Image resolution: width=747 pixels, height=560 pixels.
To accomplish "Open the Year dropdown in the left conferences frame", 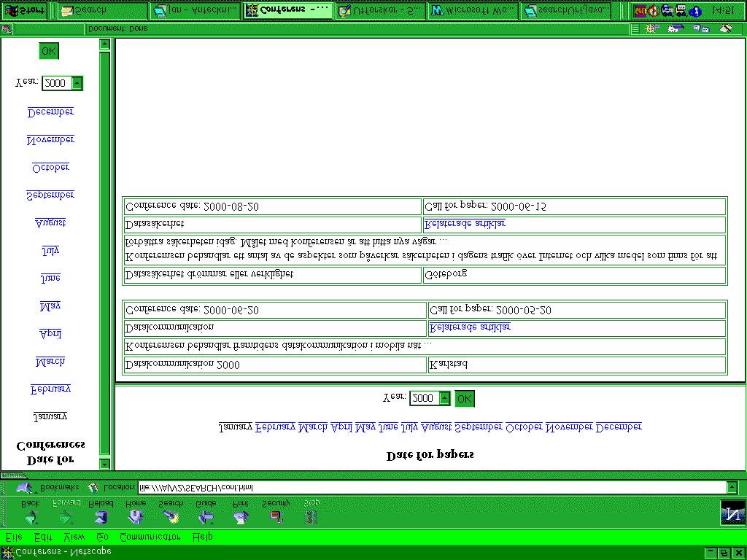I will [x=77, y=83].
